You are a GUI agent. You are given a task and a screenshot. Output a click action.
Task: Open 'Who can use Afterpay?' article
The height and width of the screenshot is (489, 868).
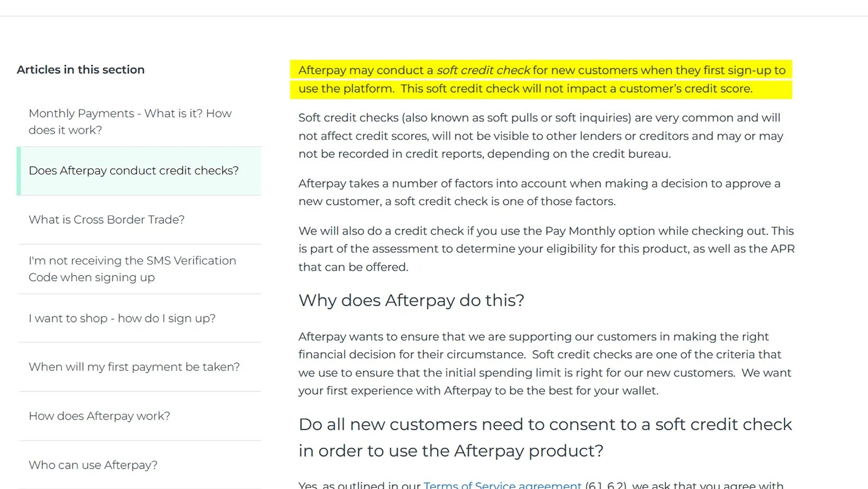click(93, 465)
